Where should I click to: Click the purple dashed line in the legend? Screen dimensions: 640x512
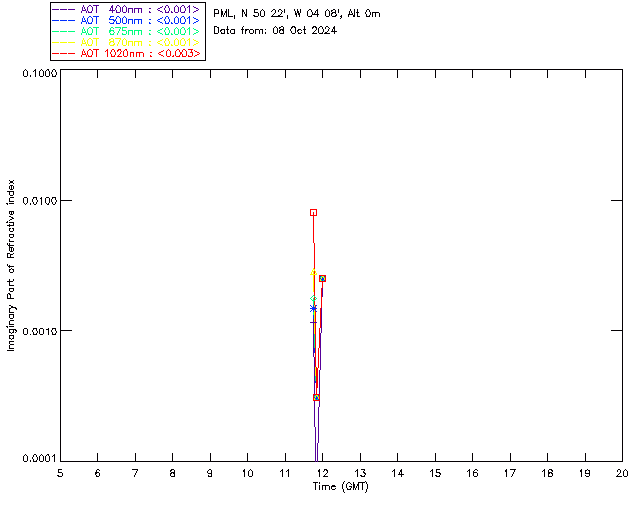coord(64,9)
